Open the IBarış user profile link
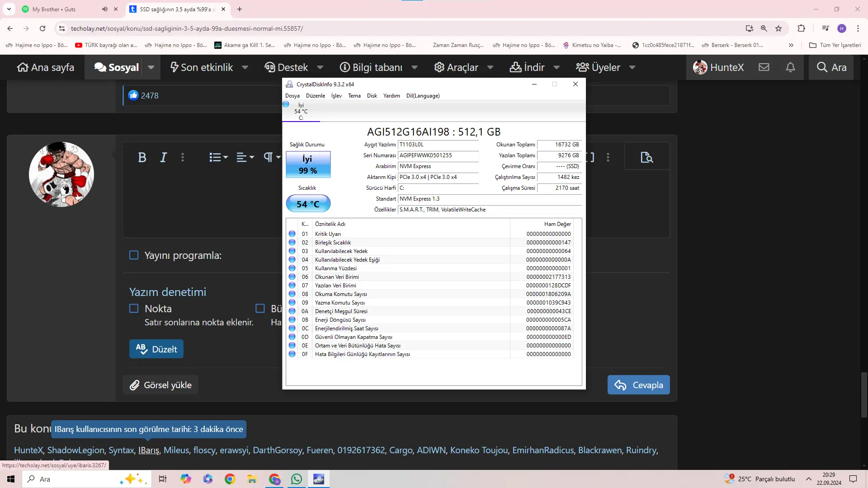868x488 pixels. tap(149, 450)
